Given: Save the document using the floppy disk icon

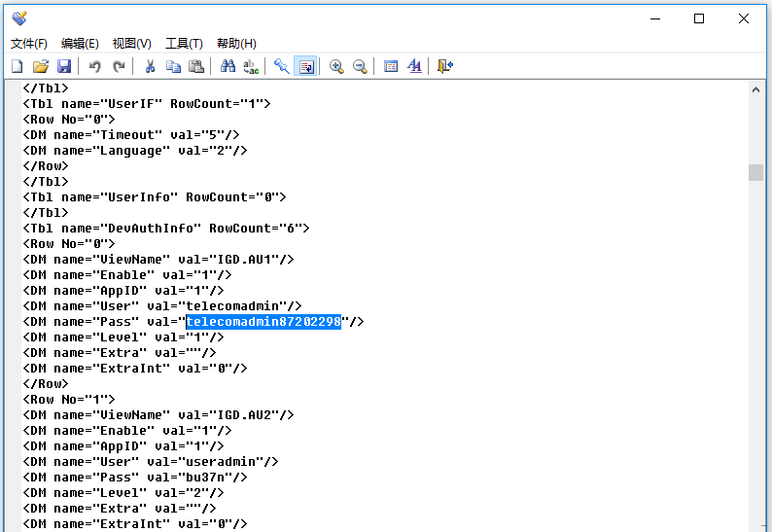Looking at the screenshot, I should [x=64, y=66].
